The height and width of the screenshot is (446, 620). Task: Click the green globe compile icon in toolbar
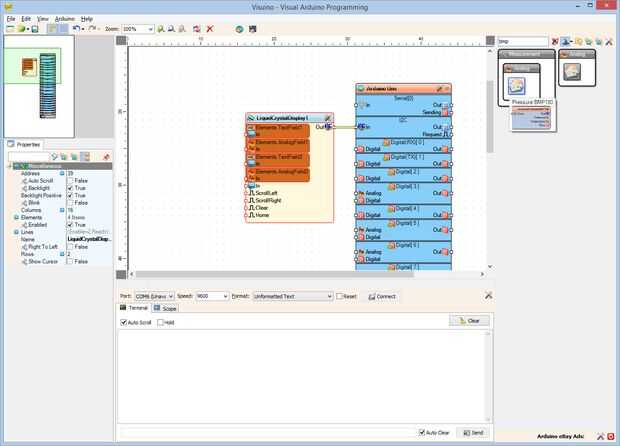pos(239,29)
